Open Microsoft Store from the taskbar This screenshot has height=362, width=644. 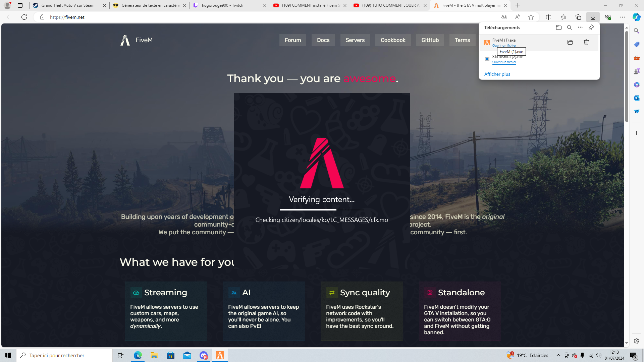170,355
